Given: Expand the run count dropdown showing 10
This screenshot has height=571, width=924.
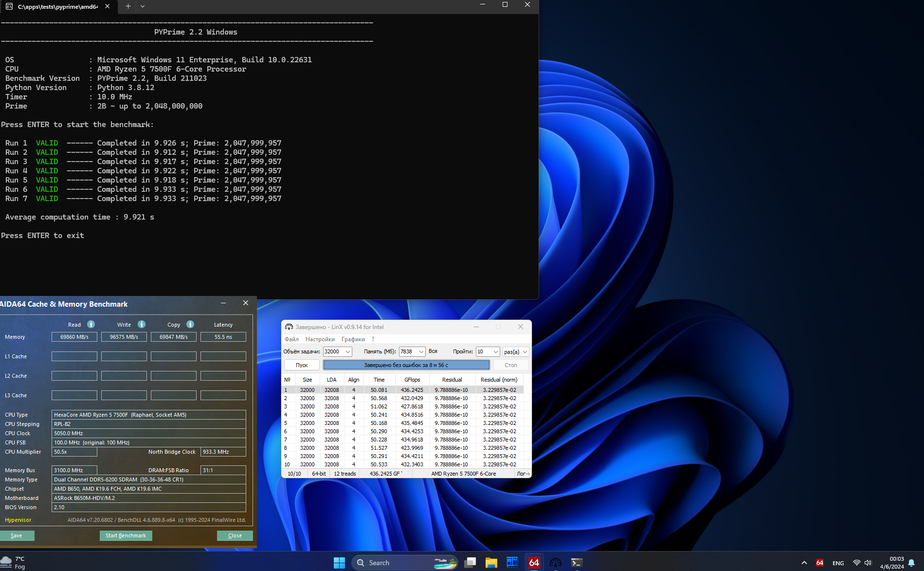Looking at the screenshot, I should pyautogui.click(x=495, y=352).
